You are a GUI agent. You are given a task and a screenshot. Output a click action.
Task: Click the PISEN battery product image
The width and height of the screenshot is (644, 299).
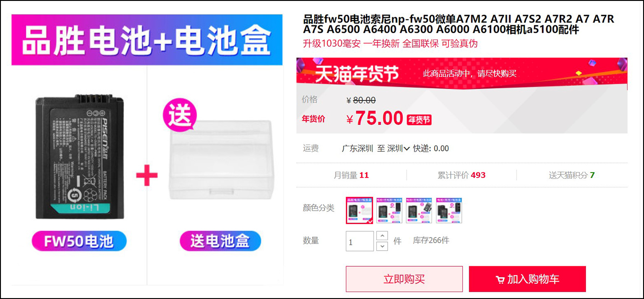click(x=81, y=157)
